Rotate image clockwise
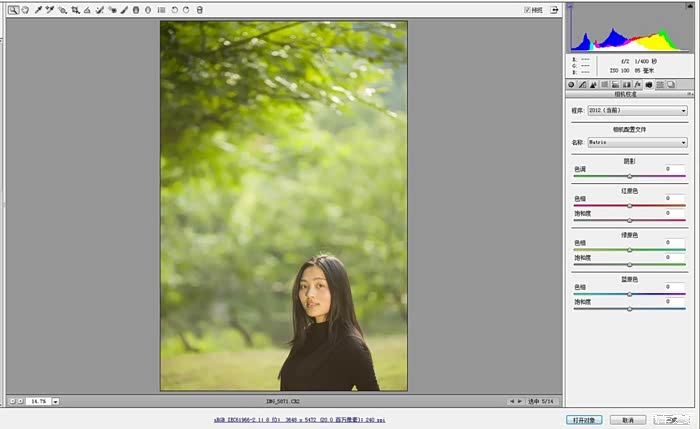Image resolution: width=700 pixels, height=429 pixels. tap(186, 10)
